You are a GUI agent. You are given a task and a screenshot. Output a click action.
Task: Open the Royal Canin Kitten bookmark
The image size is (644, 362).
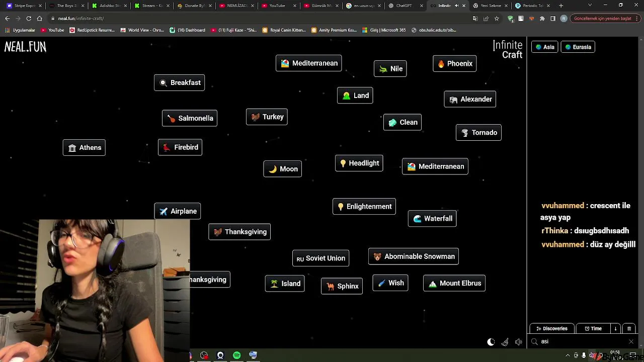tap(284, 30)
